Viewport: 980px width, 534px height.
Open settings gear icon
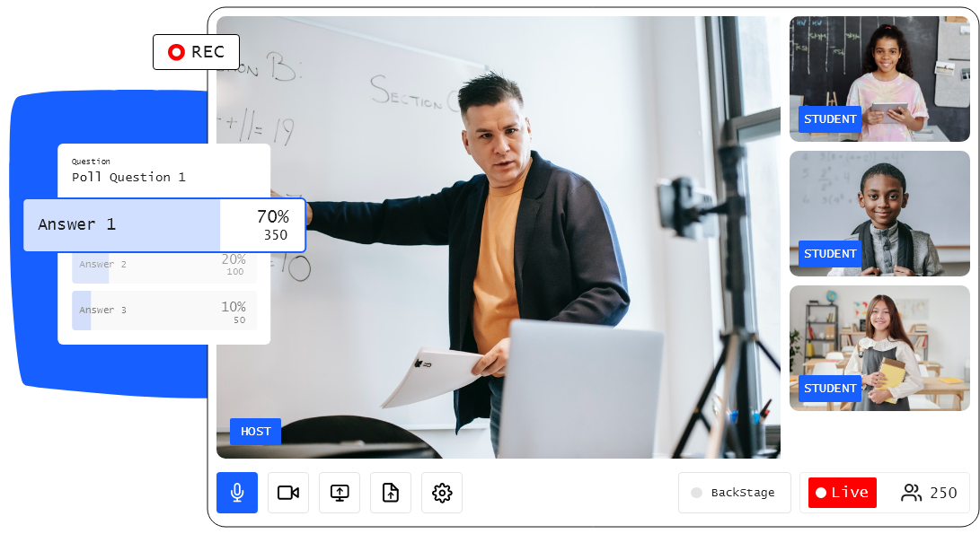[442, 493]
